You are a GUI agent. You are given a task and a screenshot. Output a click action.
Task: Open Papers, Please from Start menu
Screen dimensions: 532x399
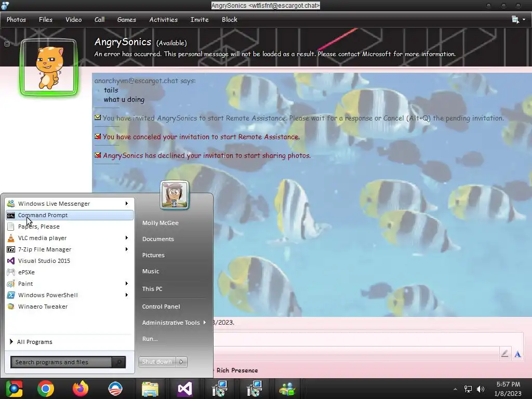point(69,227)
